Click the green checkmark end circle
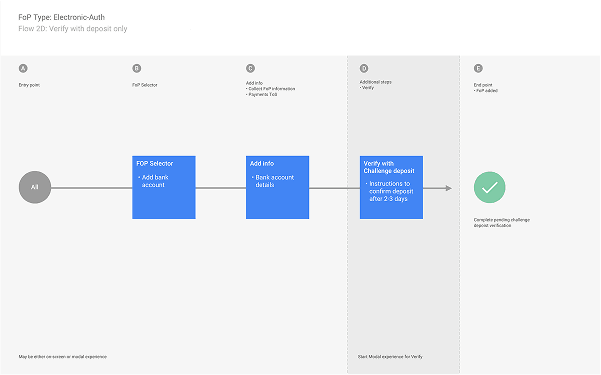 point(489,187)
